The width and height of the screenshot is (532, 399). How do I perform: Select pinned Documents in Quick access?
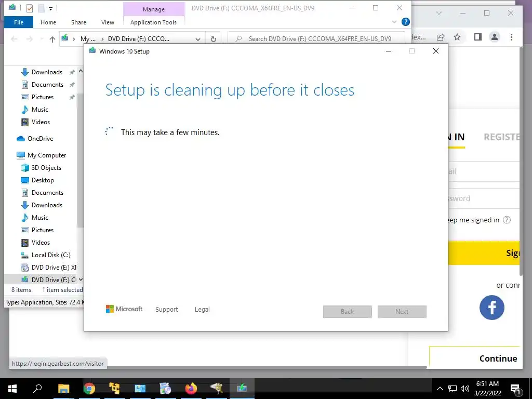pyautogui.click(x=47, y=85)
